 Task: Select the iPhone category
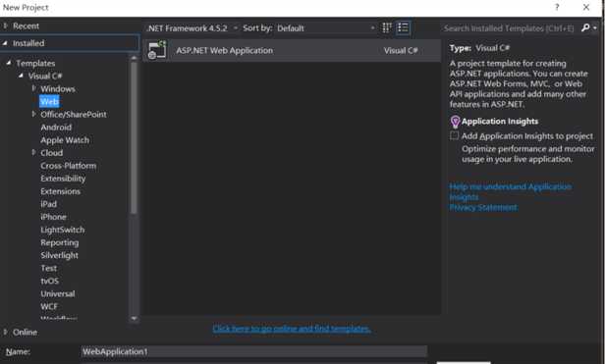pyautogui.click(x=53, y=217)
